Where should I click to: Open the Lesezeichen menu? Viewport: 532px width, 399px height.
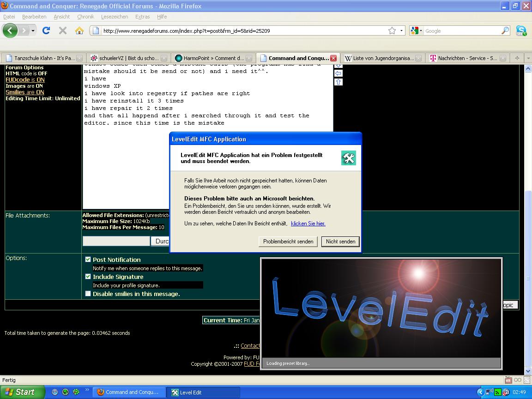coord(114,17)
